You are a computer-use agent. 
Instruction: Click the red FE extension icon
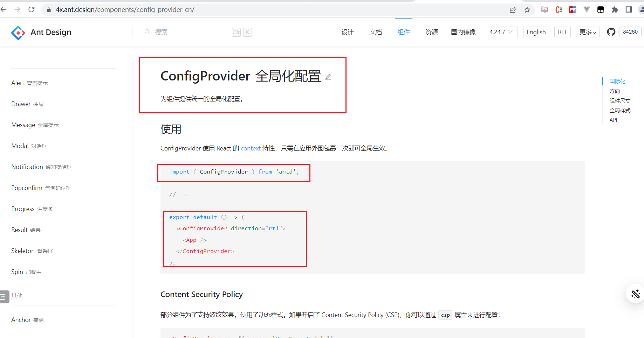tap(573, 10)
